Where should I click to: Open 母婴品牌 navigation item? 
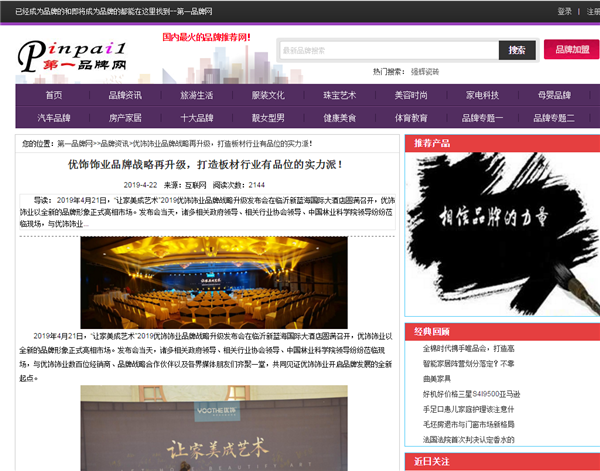pos(554,95)
